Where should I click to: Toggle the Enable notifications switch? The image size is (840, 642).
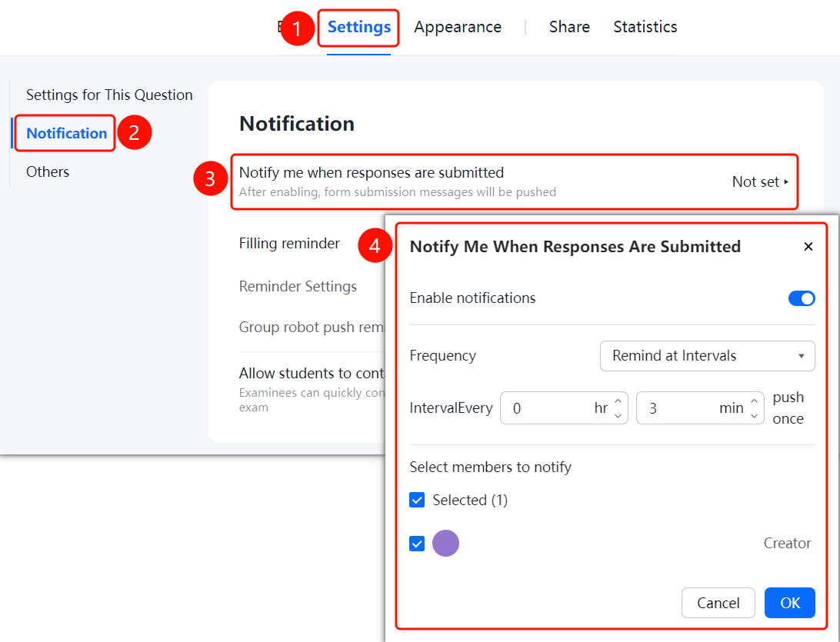802,298
